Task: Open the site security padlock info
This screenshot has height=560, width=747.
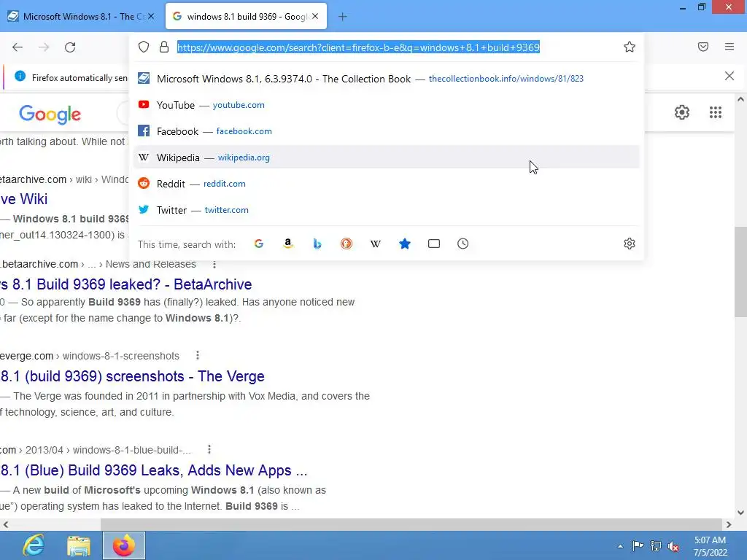Action: (164, 47)
